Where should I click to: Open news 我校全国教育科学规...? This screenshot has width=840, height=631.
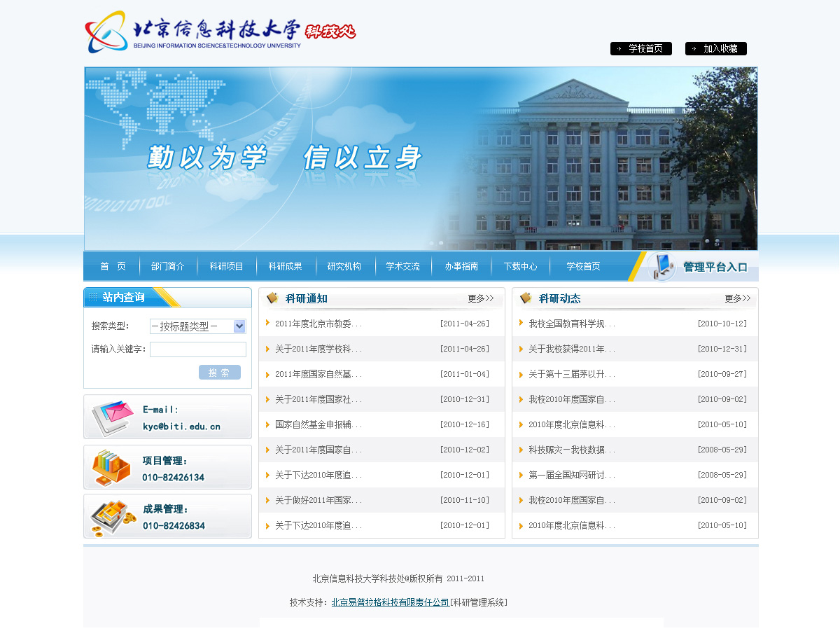click(x=572, y=324)
